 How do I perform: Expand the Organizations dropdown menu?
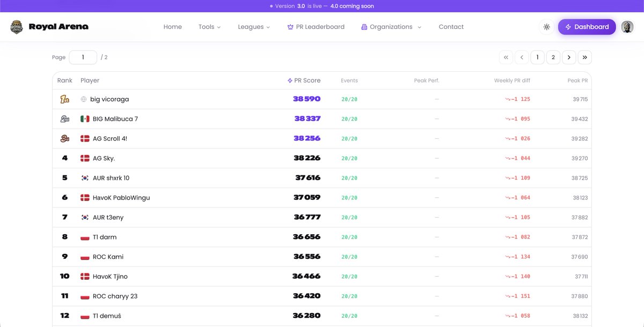coord(391,27)
